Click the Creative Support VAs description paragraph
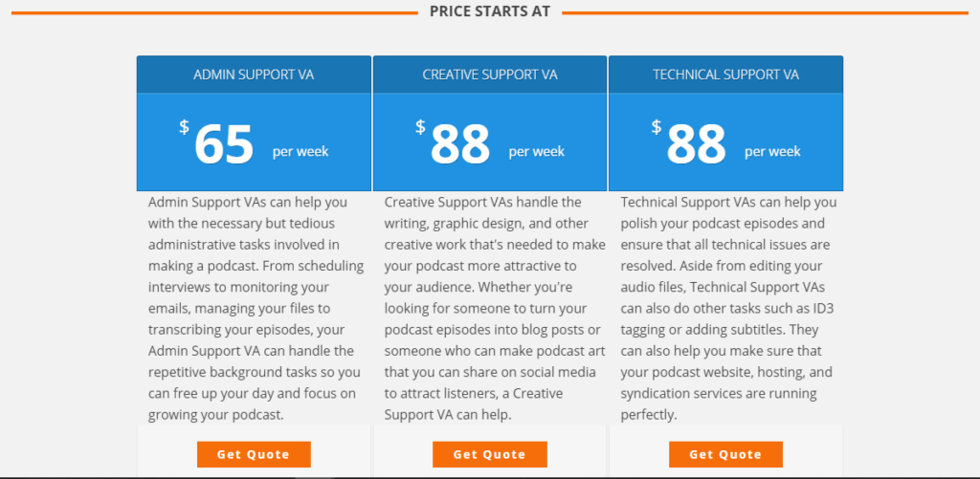The width and height of the screenshot is (980, 479). point(495,309)
